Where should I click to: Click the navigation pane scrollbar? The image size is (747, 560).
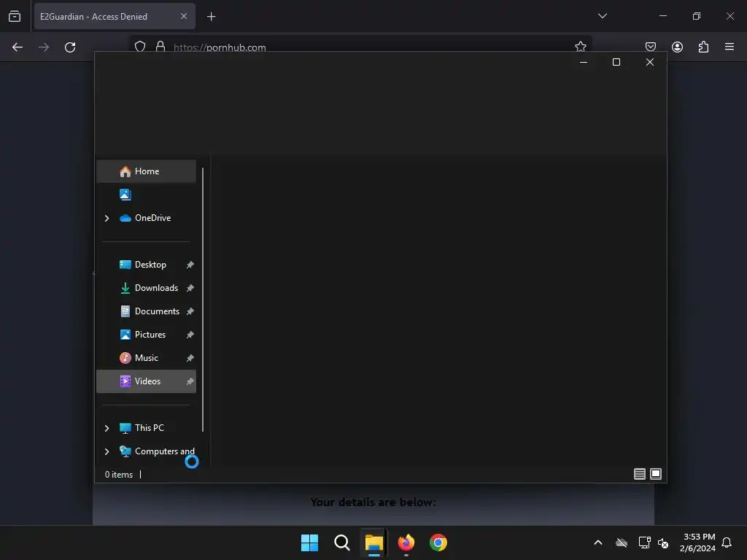[203, 300]
